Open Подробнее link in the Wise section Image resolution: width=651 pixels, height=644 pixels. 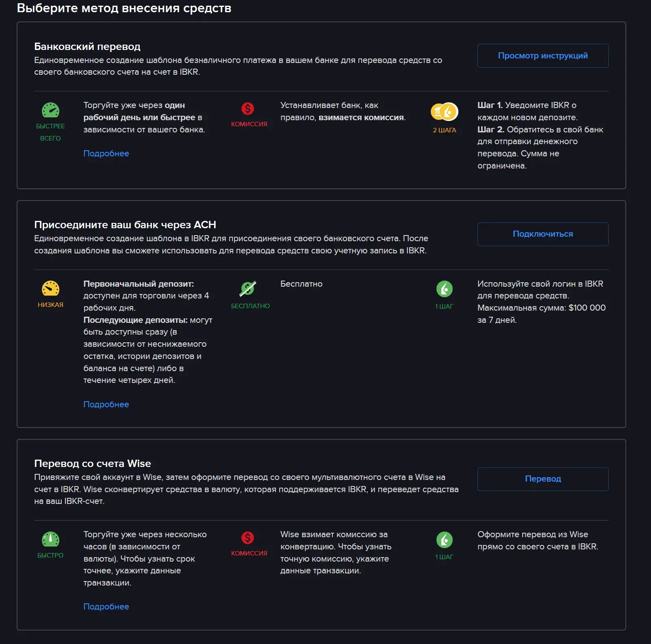[x=106, y=607]
